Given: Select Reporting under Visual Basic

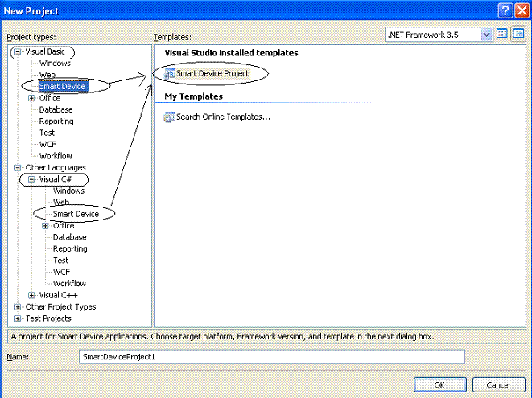Looking at the screenshot, I should (56, 121).
